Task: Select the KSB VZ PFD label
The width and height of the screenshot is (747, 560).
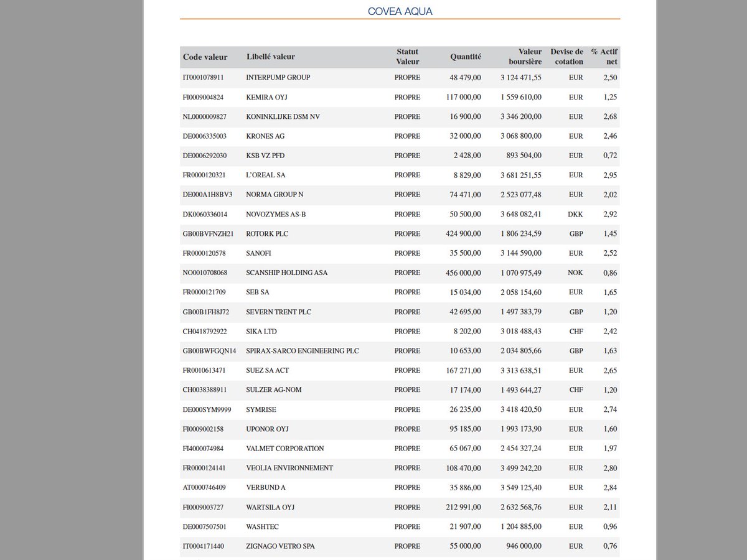Action: tap(266, 156)
